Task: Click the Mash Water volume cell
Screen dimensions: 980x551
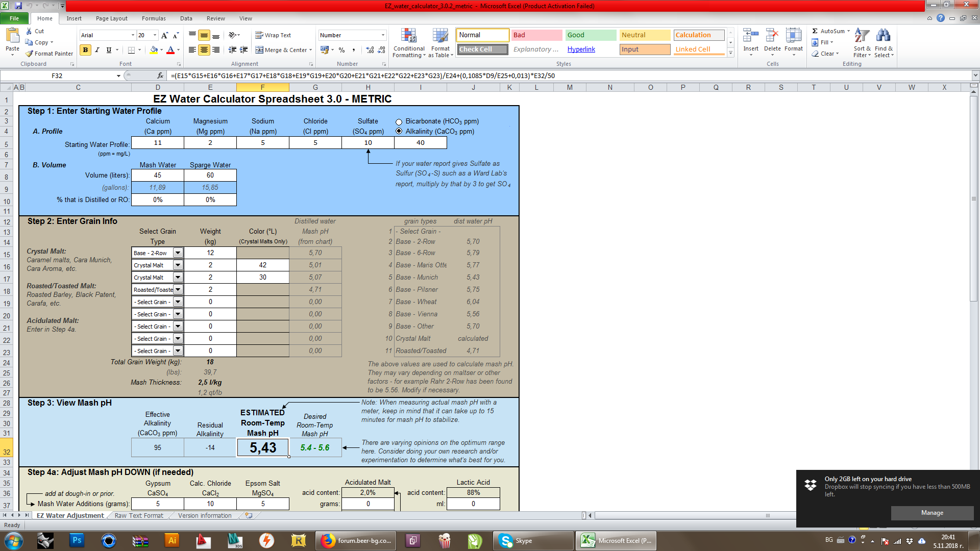Action: [x=158, y=176]
